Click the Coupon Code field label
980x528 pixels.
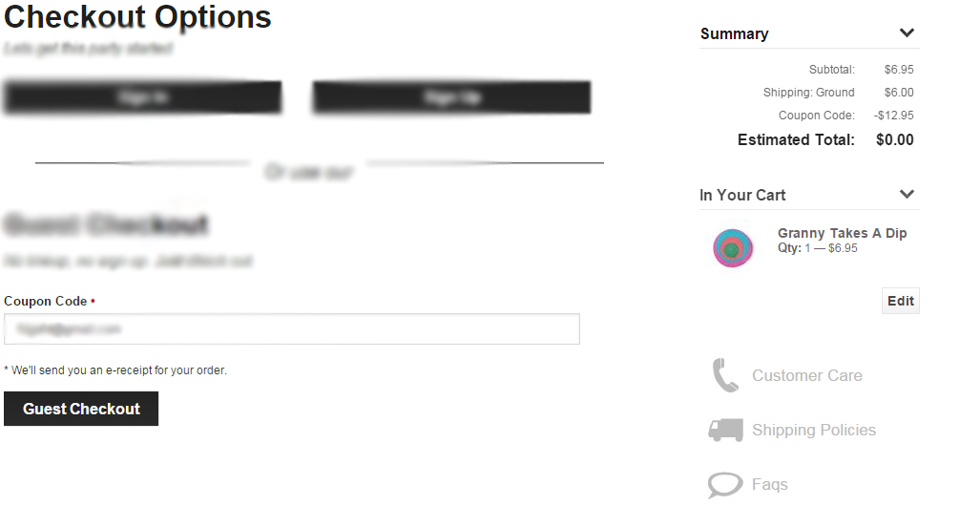click(46, 301)
